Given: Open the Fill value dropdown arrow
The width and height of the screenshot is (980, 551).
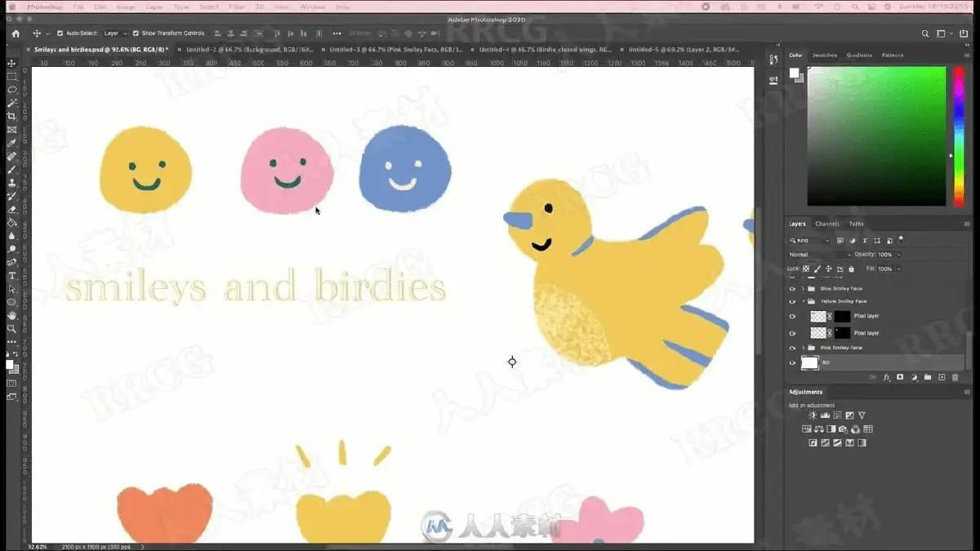Looking at the screenshot, I should point(898,269).
